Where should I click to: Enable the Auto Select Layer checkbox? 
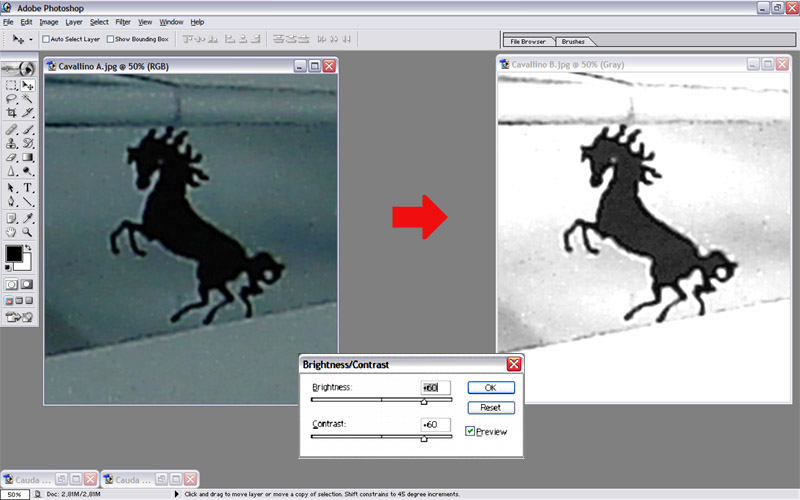pyautogui.click(x=46, y=39)
